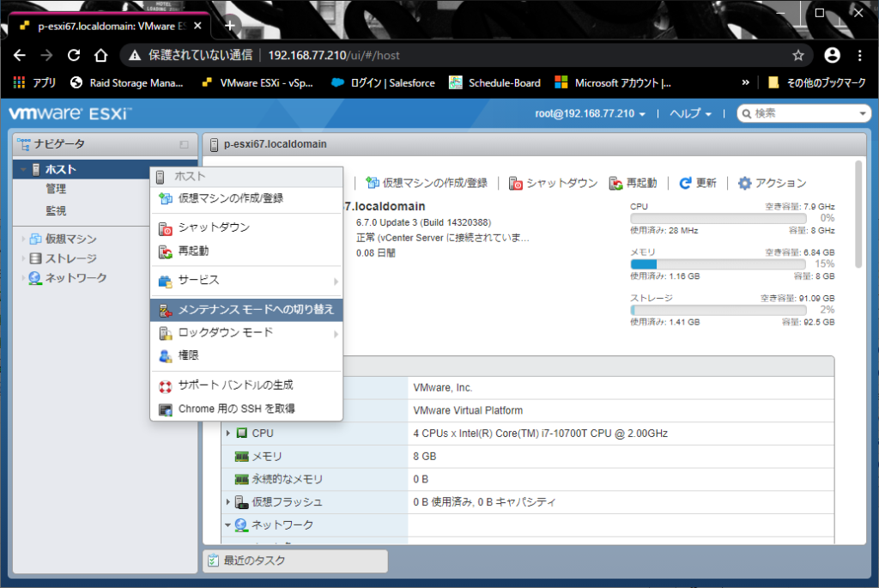Open the Chrome three-dot menu
This screenshot has height=588, width=879.
(x=860, y=55)
